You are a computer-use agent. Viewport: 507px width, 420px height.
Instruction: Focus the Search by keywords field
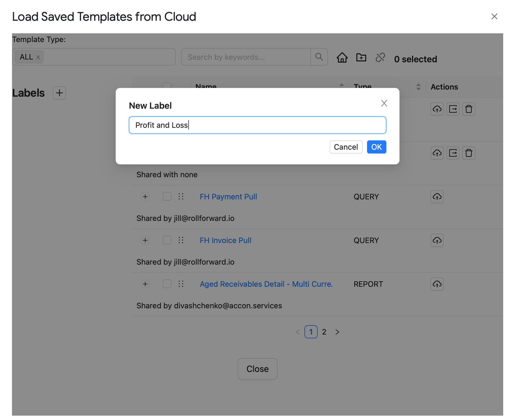point(246,57)
